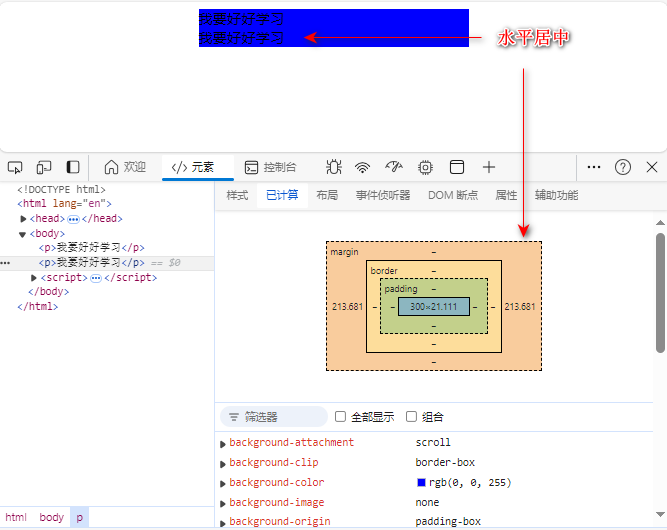This screenshot has height=530, width=667.
Task: Collapse the body element node
Action: point(23,234)
